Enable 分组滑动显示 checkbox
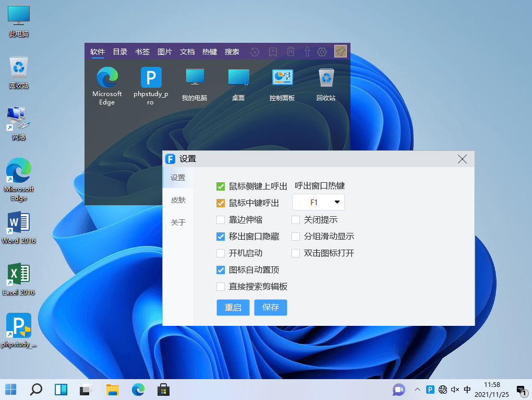 [x=296, y=237]
